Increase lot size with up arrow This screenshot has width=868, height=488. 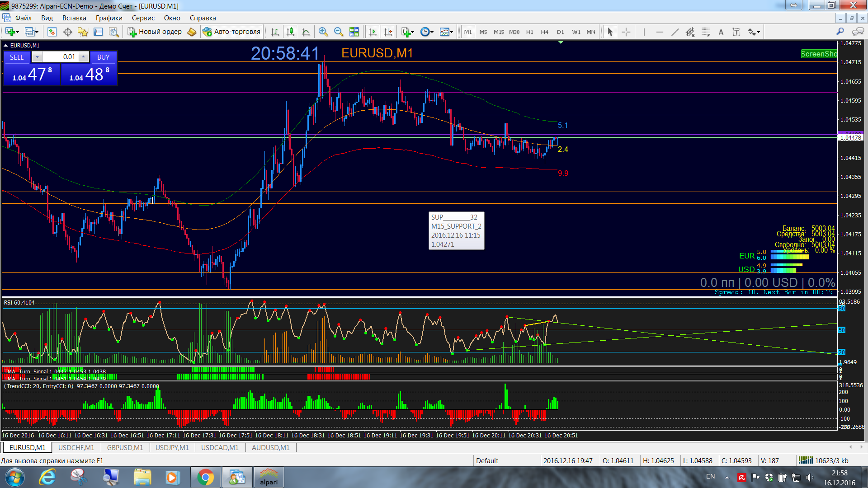click(83, 57)
